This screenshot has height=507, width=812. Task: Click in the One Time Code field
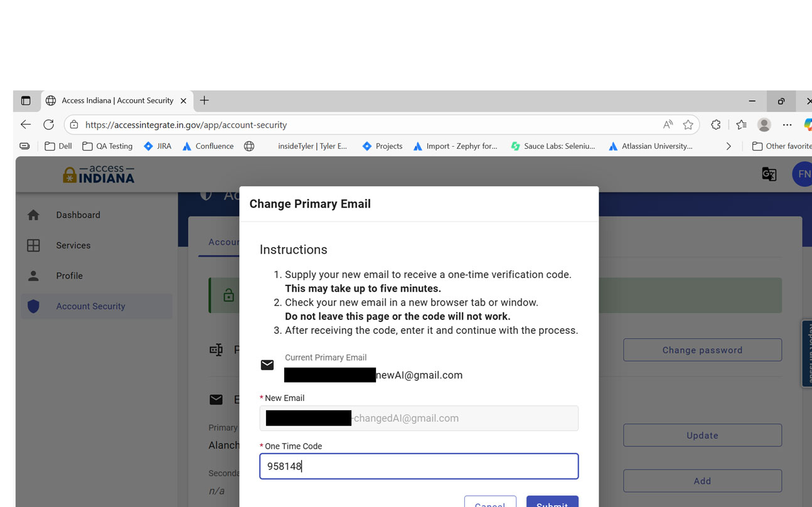coord(419,466)
